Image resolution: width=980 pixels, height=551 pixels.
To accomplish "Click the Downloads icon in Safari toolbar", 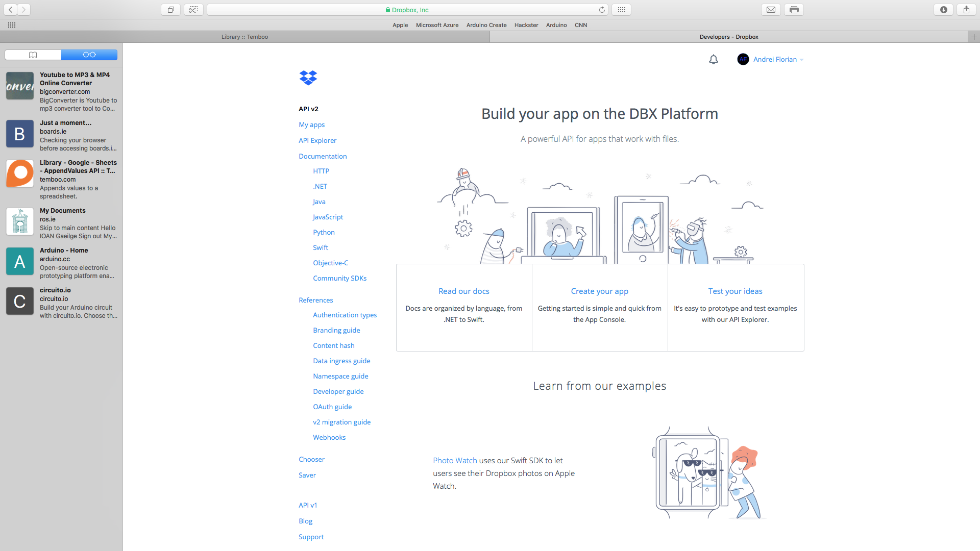I will pyautogui.click(x=943, y=9).
